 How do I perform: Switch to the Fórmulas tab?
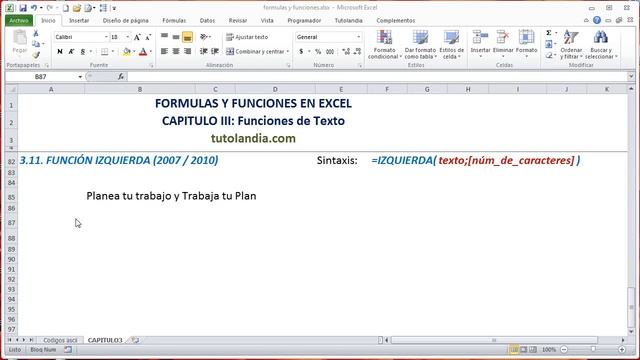174,20
